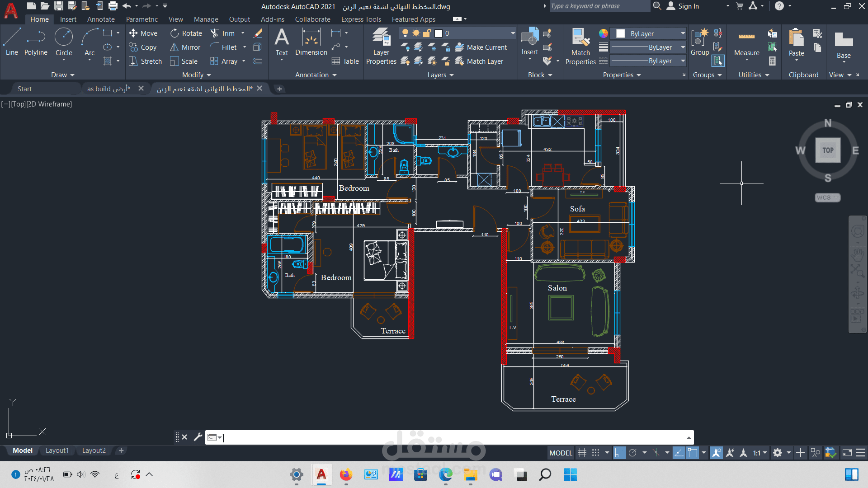Click the Insert block icon
The image size is (868, 488).
tap(529, 42)
